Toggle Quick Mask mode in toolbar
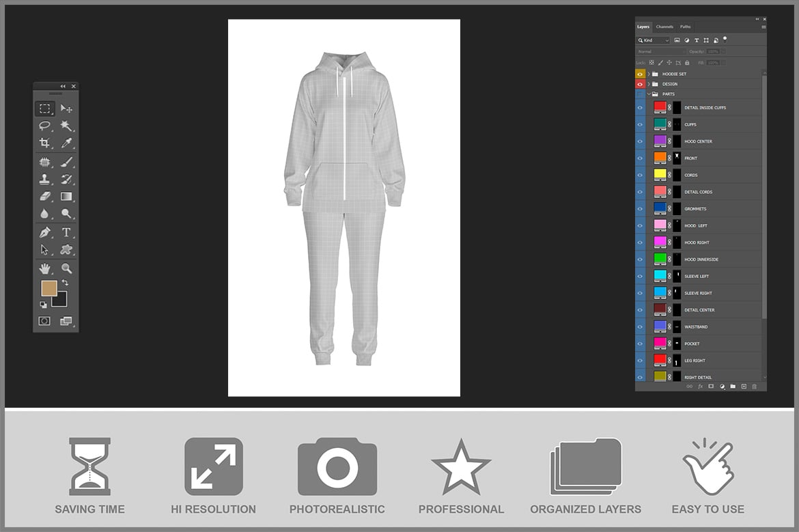Image resolution: width=799 pixels, height=532 pixels. pos(44,320)
